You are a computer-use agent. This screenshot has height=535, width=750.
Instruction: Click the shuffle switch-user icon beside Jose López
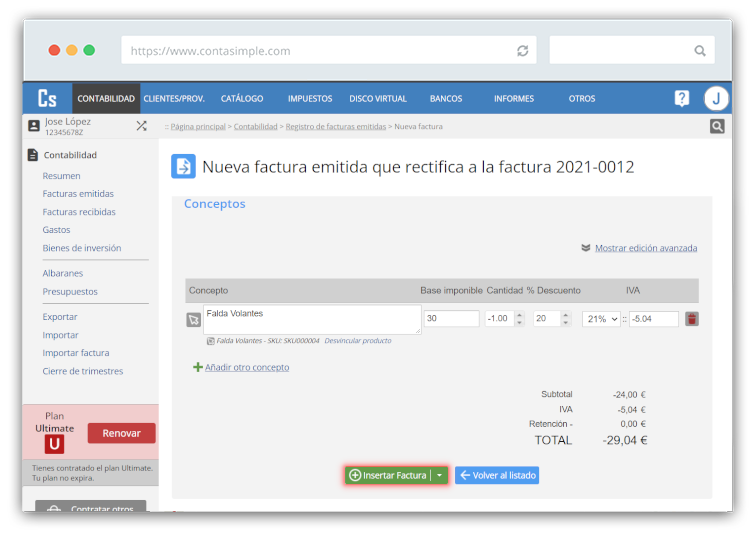coord(142,126)
